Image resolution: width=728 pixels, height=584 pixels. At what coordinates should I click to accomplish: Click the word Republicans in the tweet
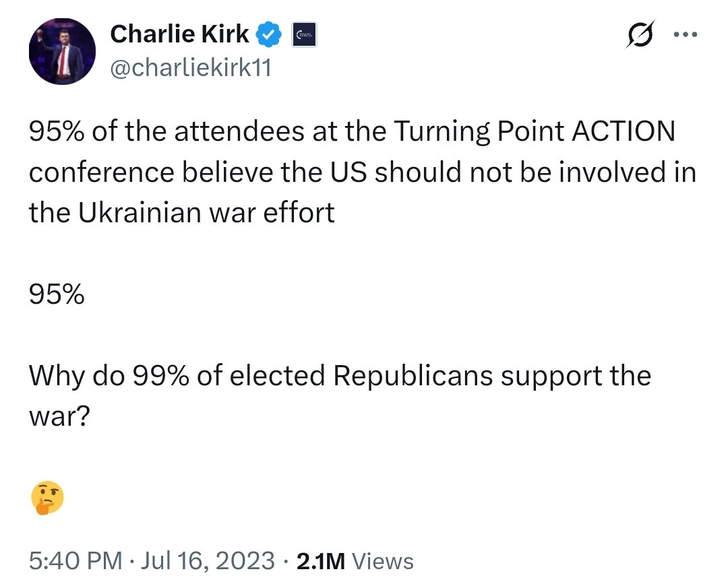(x=413, y=375)
